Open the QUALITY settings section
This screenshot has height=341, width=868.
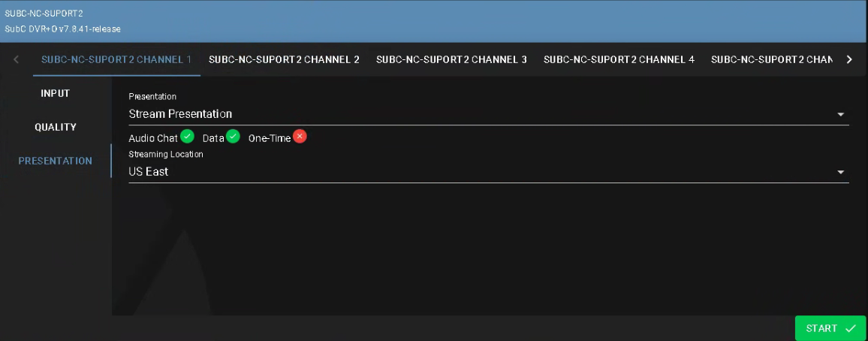(56, 128)
